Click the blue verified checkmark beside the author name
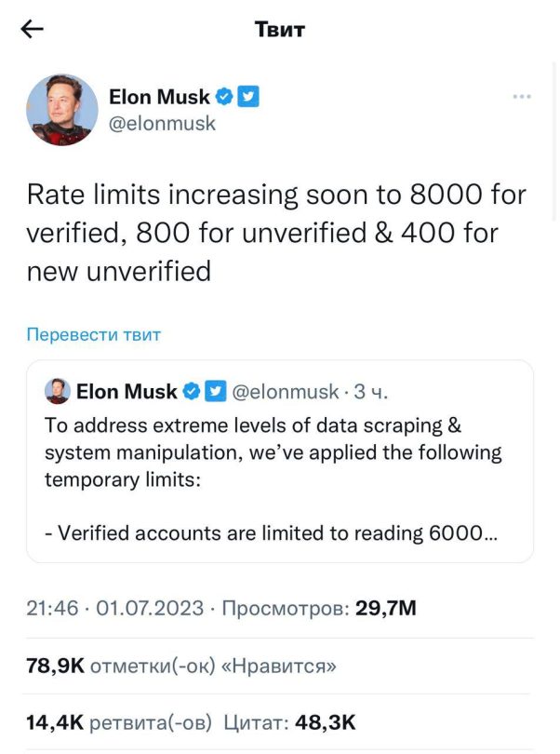The width and height of the screenshot is (560, 754). coord(225,97)
